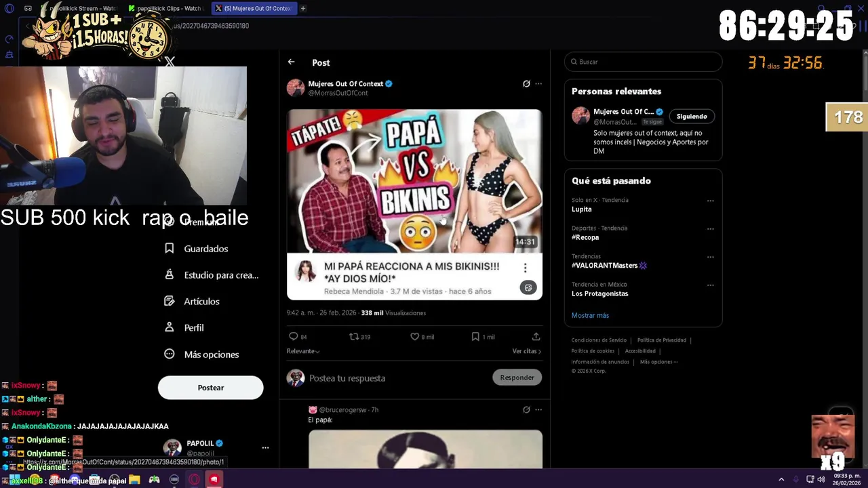Click the Artículos icon in the sidebar

coord(170,301)
